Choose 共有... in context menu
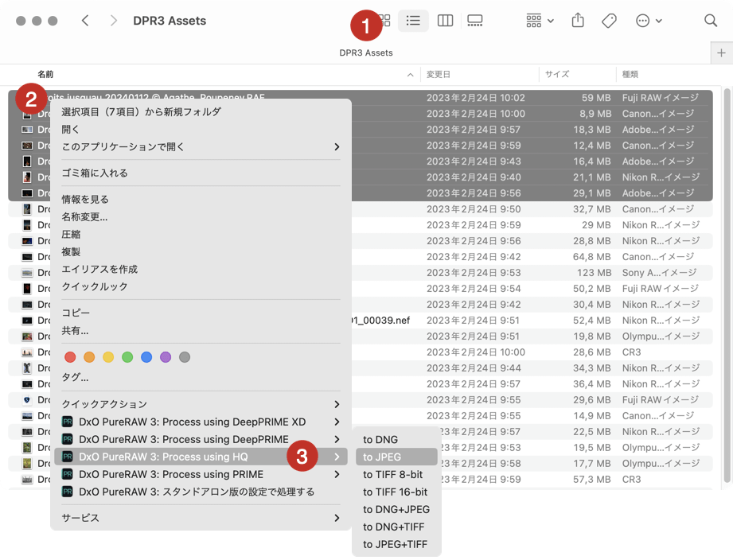 pyautogui.click(x=76, y=331)
